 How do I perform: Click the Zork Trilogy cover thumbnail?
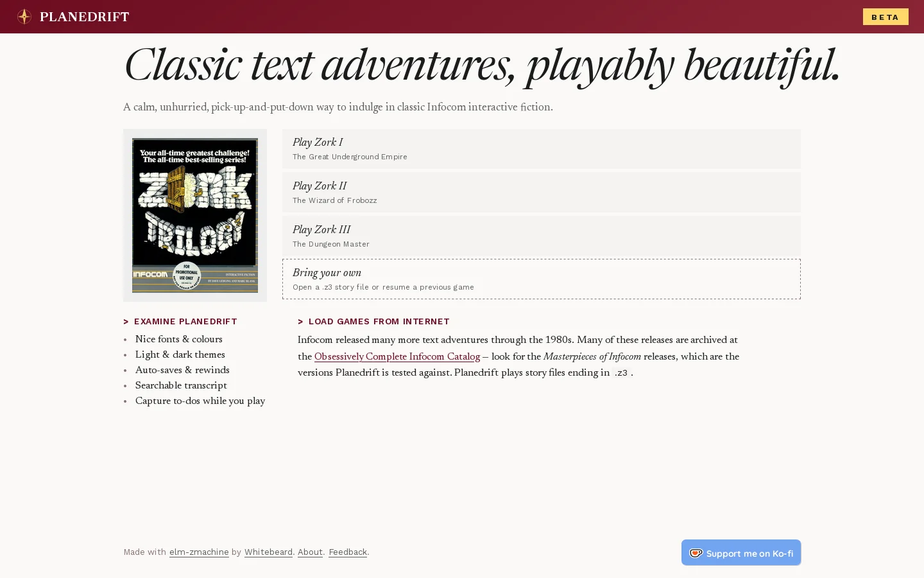pyautogui.click(x=195, y=215)
